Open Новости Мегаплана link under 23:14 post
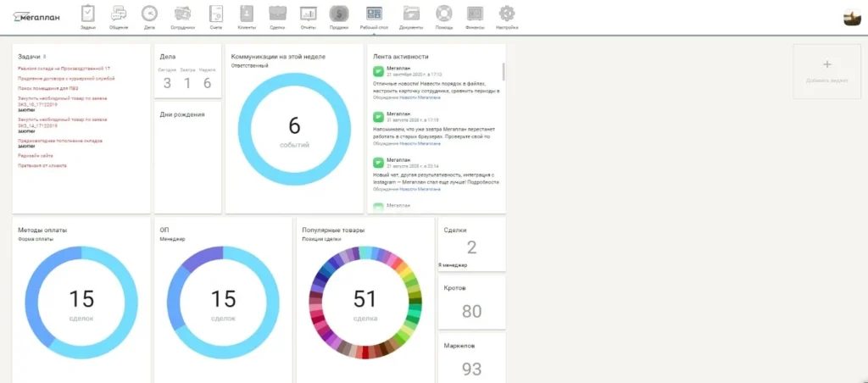 (420, 189)
